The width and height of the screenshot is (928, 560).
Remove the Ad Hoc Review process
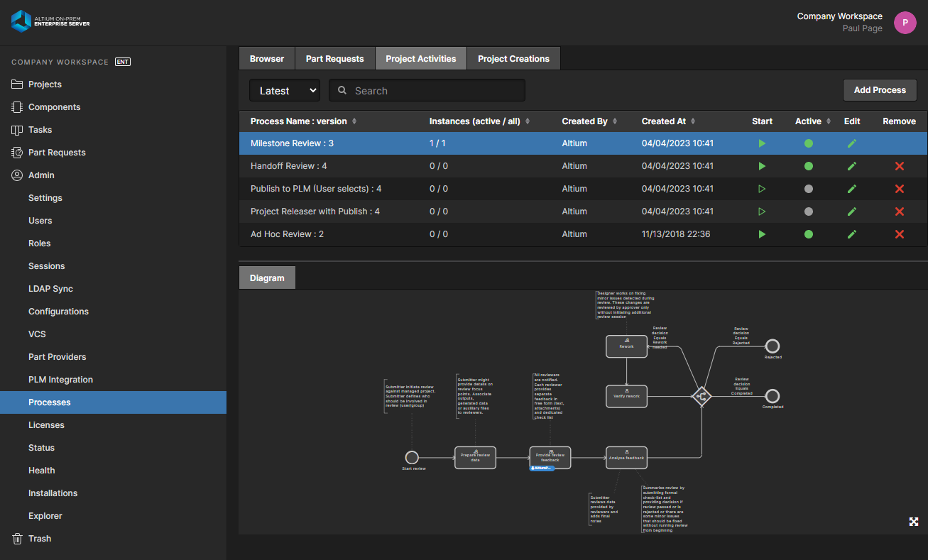point(899,234)
